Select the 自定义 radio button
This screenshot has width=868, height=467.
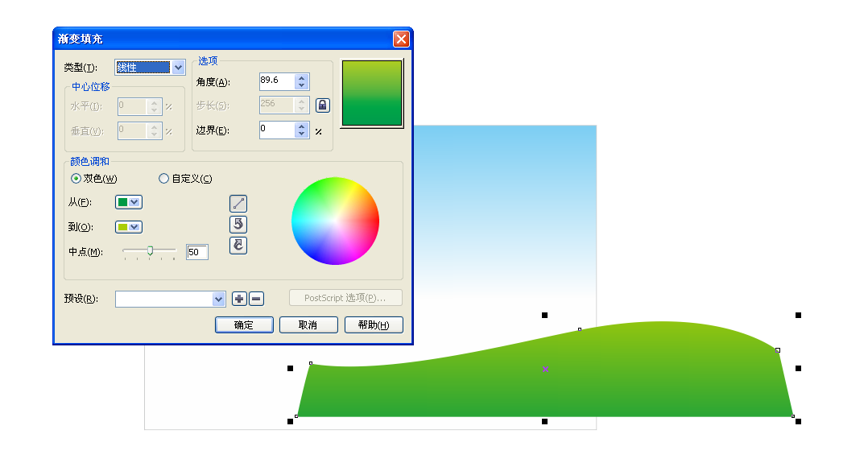pyautogui.click(x=163, y=178)
